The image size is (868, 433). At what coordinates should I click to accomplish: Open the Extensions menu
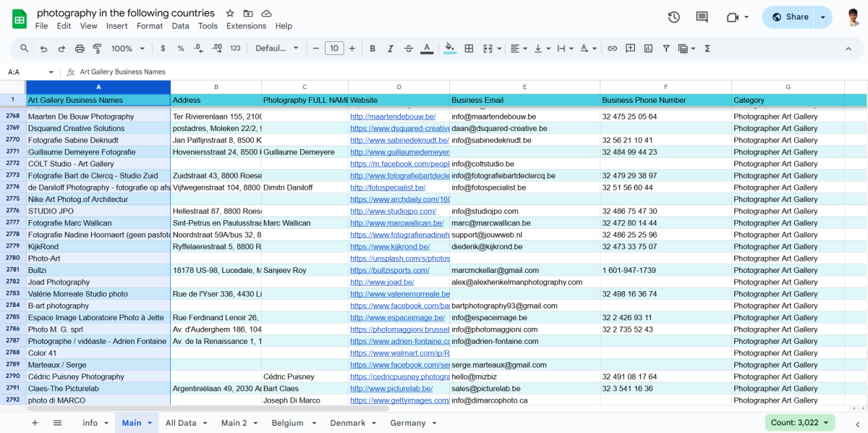coord(246,26)
